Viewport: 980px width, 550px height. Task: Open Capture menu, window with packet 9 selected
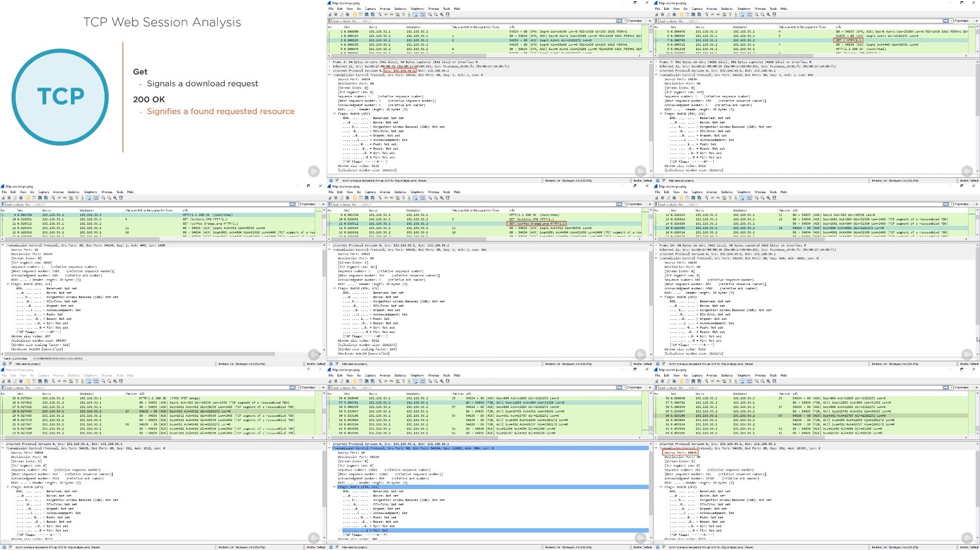(x=44, y=192)
